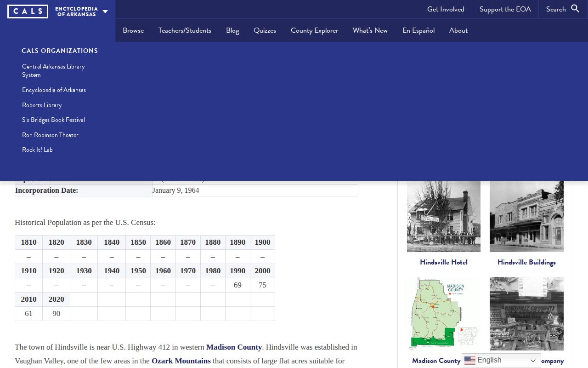Click the CALS ORGANIZATIONS heading
588x368 pixels.
point(60,51)
